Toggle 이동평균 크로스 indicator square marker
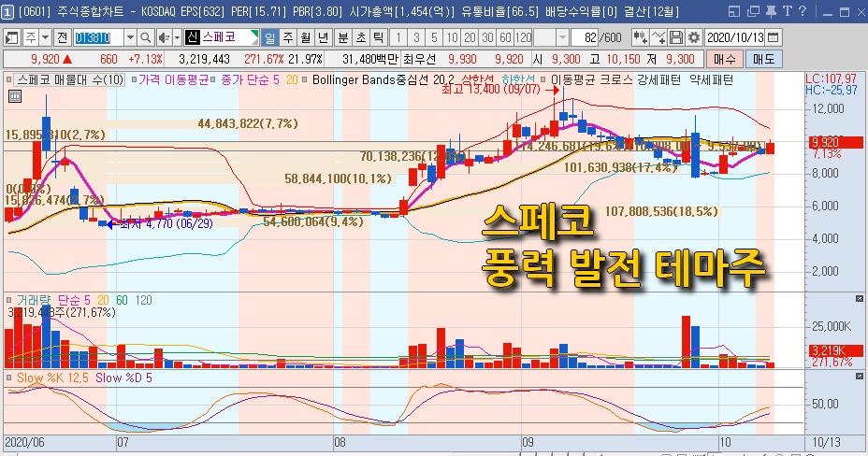The width and height of the screenshot is (868, 456). [543, 80]
